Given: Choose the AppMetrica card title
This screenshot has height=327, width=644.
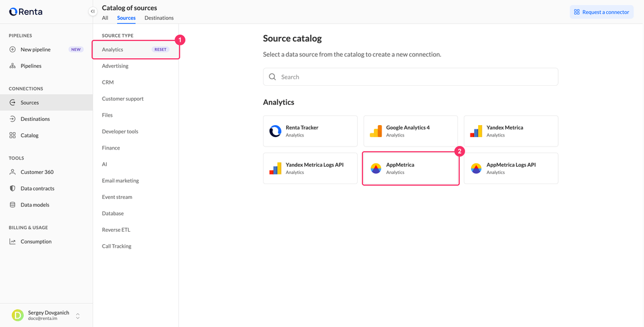Looking at the screenshot, I should [x=400, y=165].
